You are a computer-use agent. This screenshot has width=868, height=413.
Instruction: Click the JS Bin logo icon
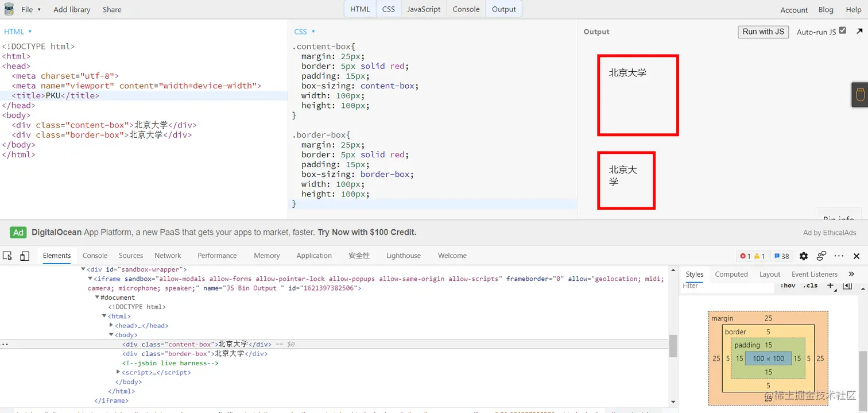pyautogui.click(x=9, y=9)
